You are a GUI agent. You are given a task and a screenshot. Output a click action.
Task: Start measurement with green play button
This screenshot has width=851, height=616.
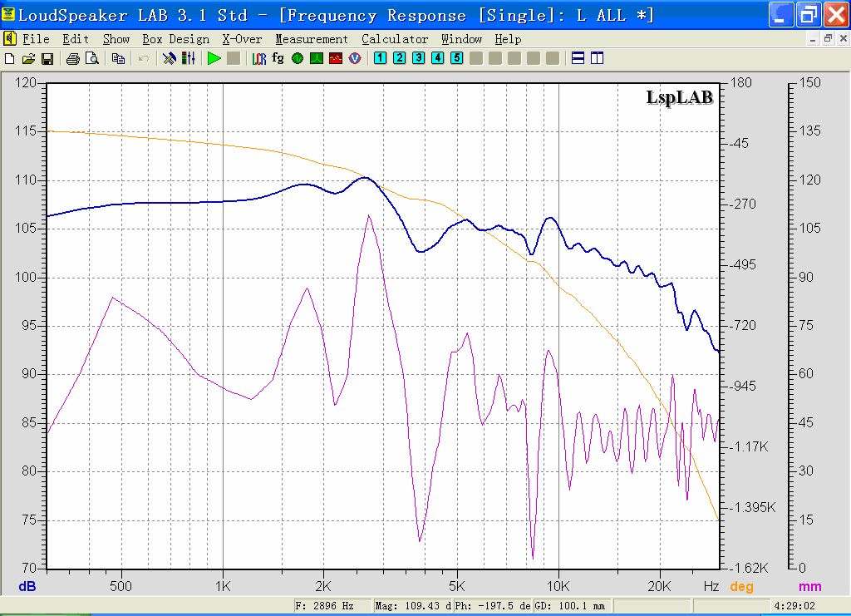click(214, 58)
